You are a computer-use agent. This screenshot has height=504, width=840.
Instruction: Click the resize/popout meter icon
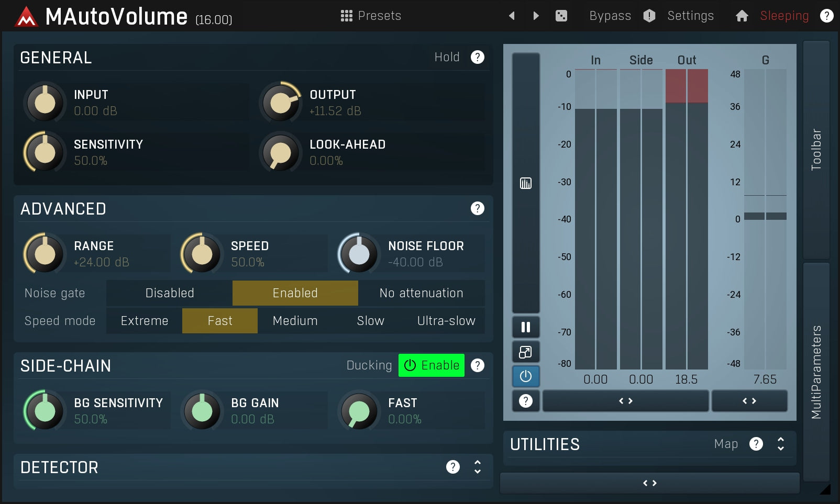coord(526,352)
